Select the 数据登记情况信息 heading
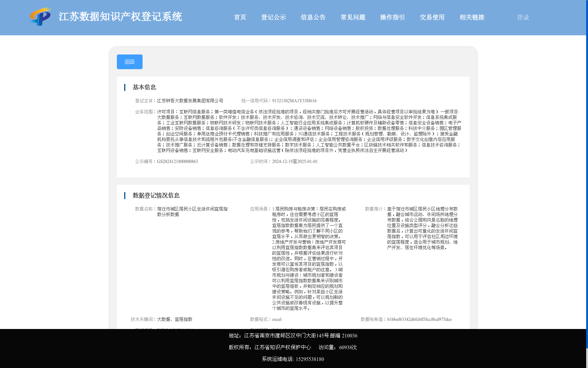The height and width of the screenshot is (368, 588). click(156, 195)
